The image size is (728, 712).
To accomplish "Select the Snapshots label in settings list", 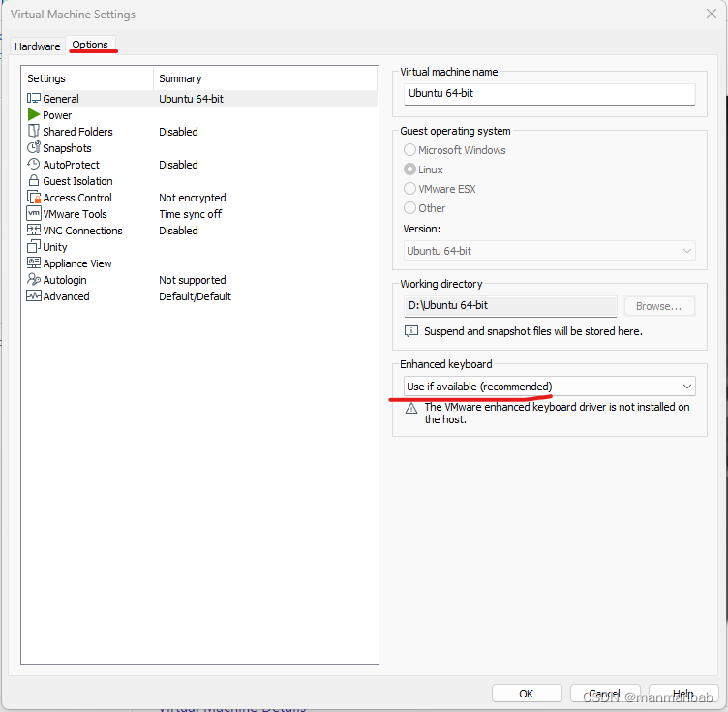I will click(x=67, y=148).
